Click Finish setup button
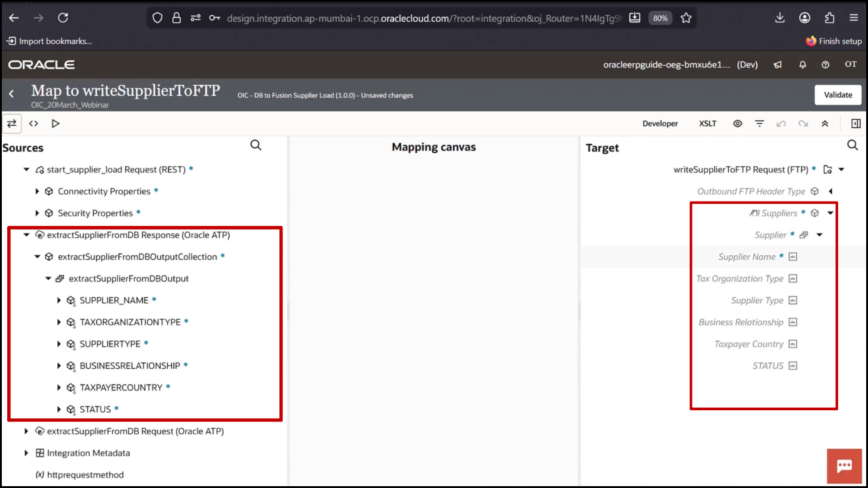This screenshot has width=868, height=488. (834, 41)
